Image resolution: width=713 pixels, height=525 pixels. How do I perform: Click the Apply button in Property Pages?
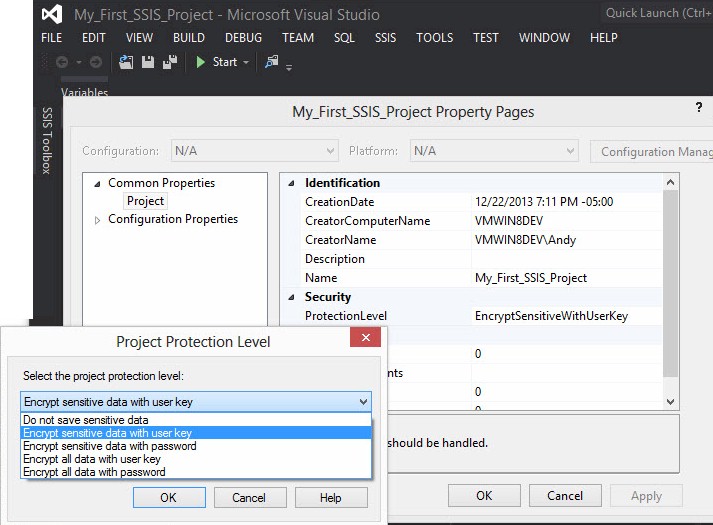click(x=646, y=495)
